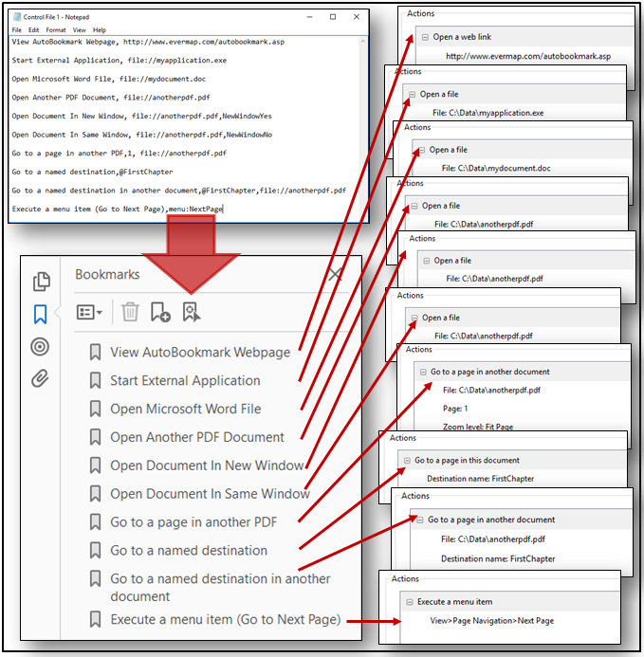Select the Go to a named destination bookmark
Screen dimensions: 644x657
189,551
